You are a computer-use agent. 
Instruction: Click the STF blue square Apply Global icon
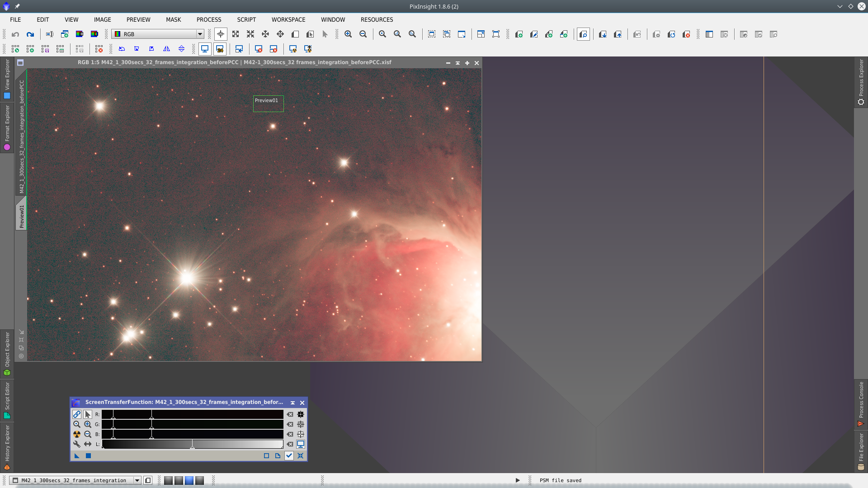(x=89, y=456)
